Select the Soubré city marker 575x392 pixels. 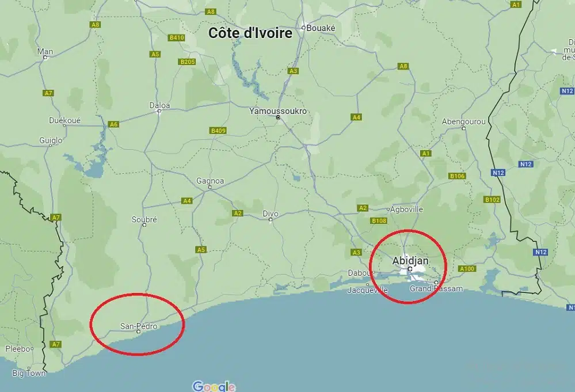pyautogui.click(x=144, y=225)
